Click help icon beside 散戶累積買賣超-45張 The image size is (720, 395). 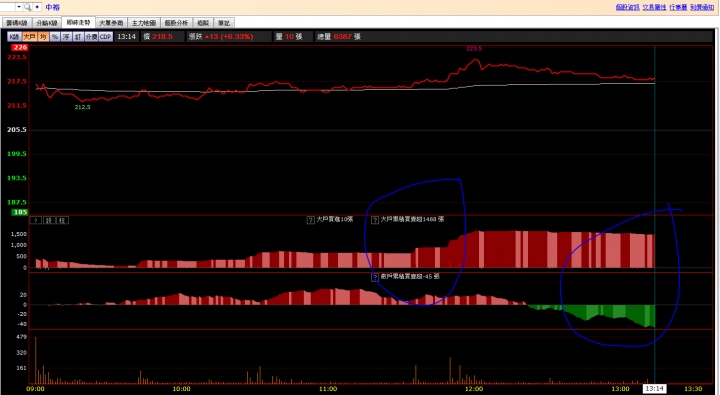[x=375, y=277]
